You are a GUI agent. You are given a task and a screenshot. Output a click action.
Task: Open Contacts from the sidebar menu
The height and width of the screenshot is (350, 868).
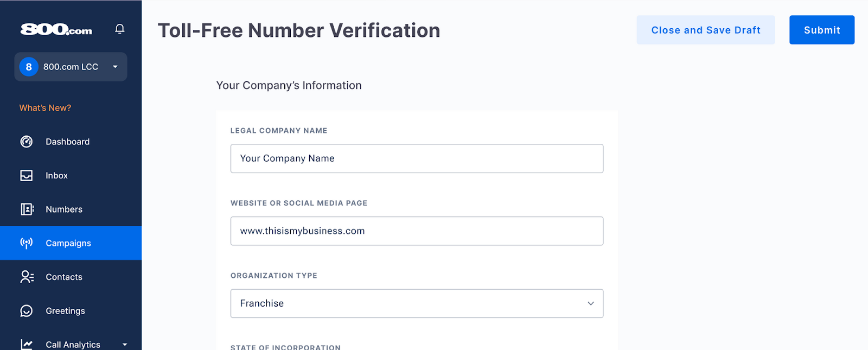[x=64, y=277]
